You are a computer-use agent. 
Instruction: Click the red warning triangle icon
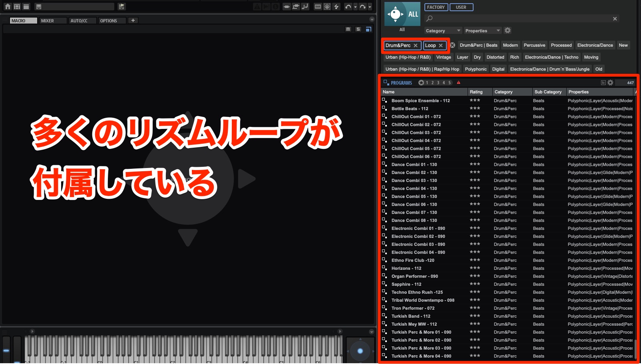click(x=458, y=83)
